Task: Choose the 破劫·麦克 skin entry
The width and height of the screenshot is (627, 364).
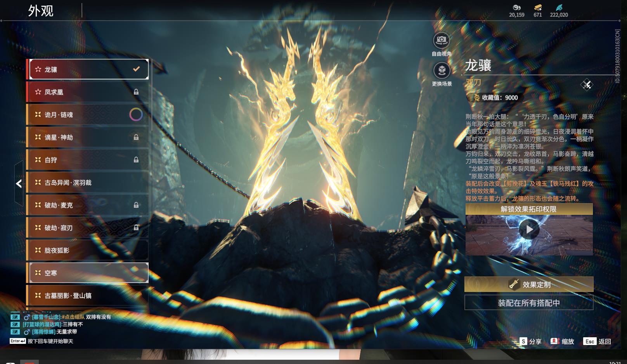Action: point(89,205)
